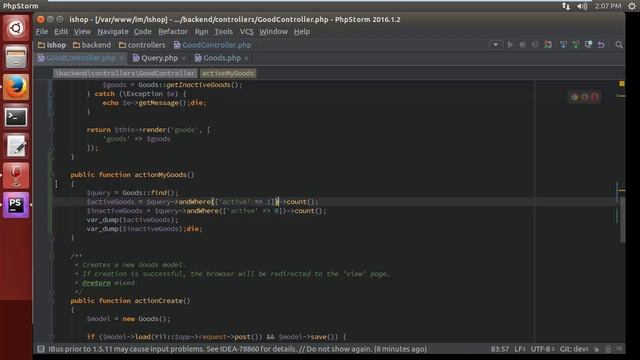Click the \backend\controllers\GoodController class breadcrumb

(125, 73)
